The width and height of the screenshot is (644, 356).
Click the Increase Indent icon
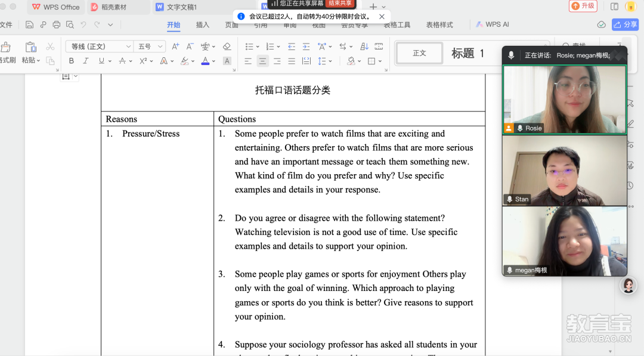pos(306,47)
